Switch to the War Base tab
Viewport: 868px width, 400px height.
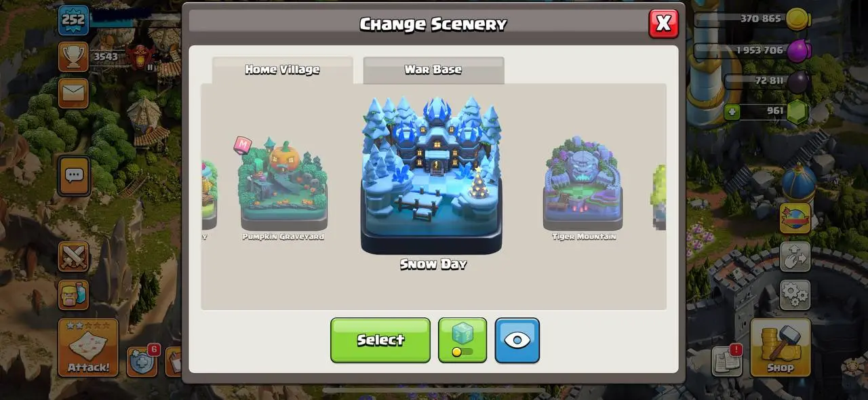click(x=433, y=70)
